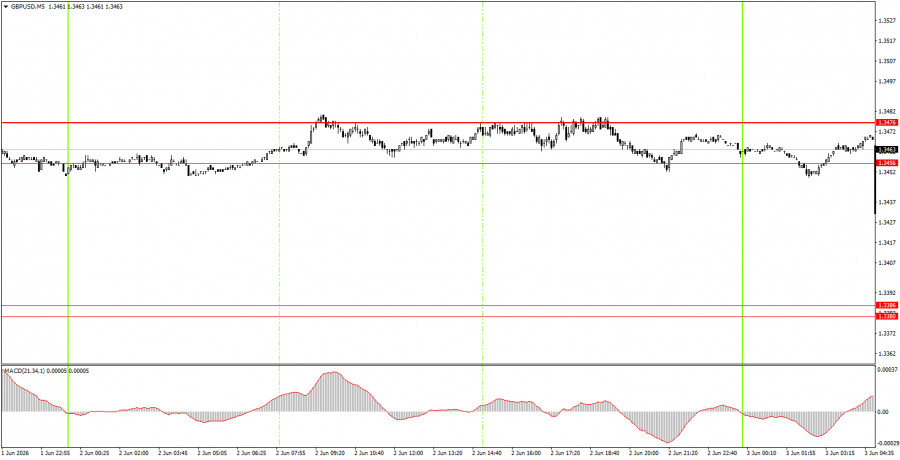Click the 1.3507 price scale value

[887, 61]
